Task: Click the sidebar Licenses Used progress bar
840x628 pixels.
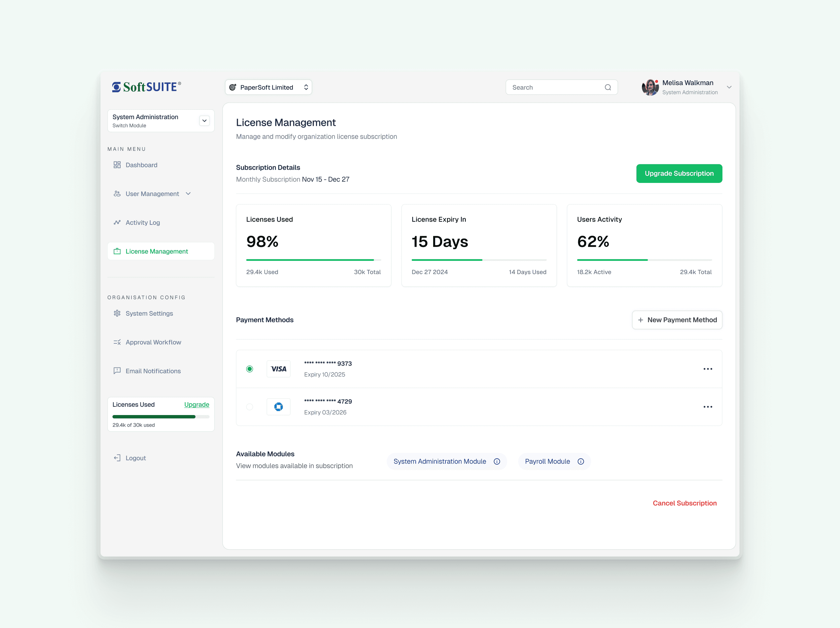Action: (160, 416)
